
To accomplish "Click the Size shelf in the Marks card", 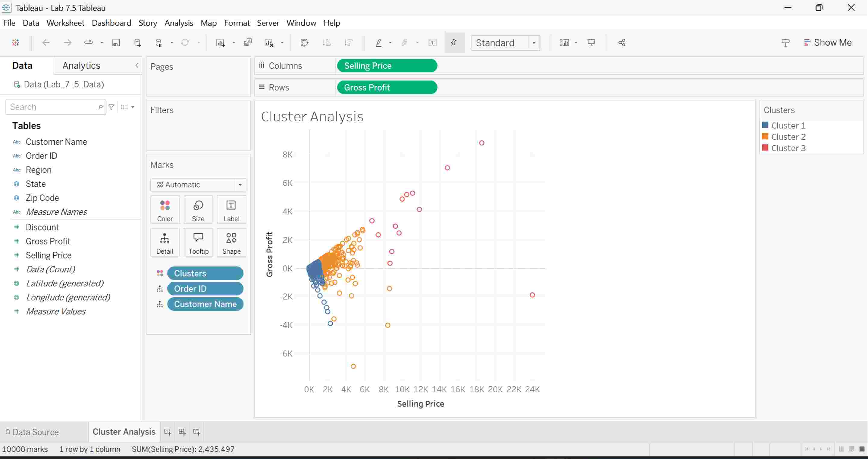I will pos(198,209).
